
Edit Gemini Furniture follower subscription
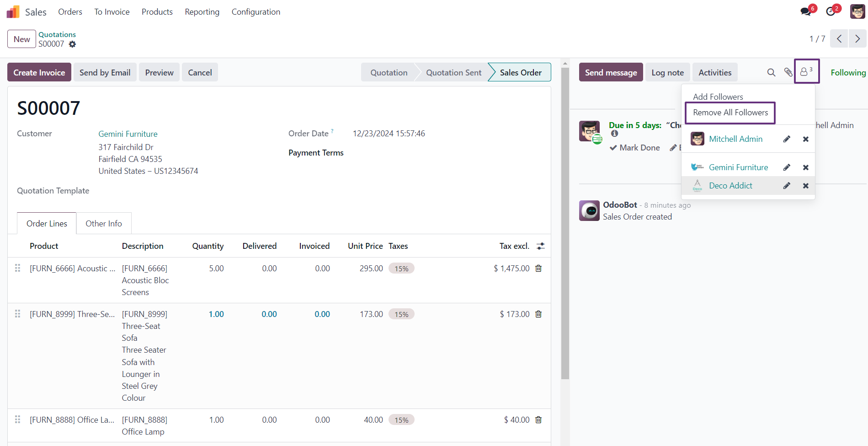[x=787, y=167]
